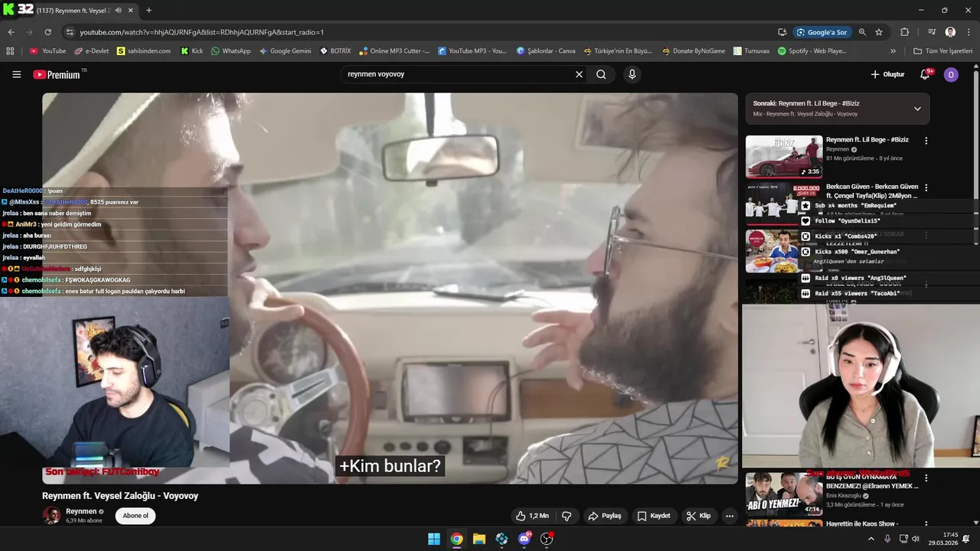Open the BOTRİX bookmark
The image size is (980, 551).
click(x=335, y=51)
